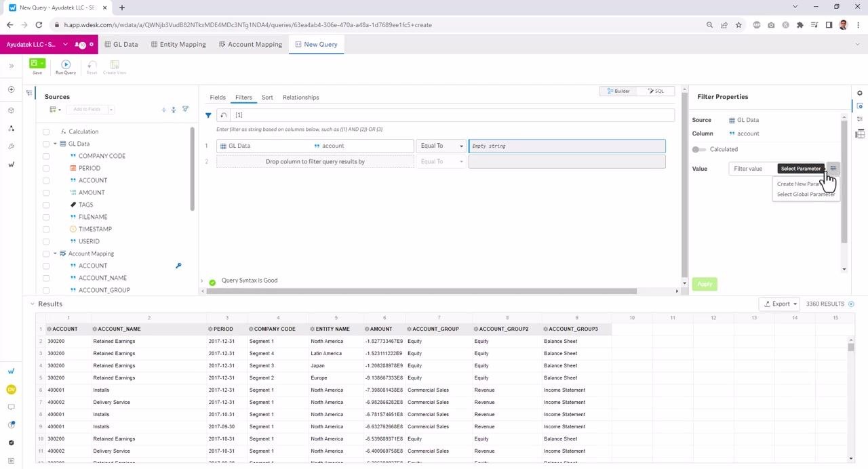Click the run icon beside 3360 RESULTS
The width and height of the screenshot is (868, 469).
coord(852,304)
